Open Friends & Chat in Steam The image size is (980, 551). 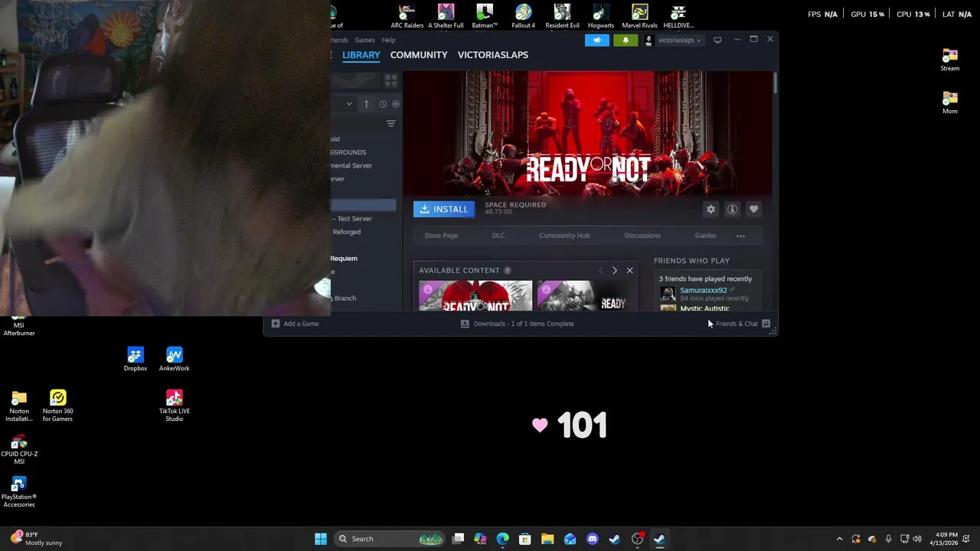743,324
